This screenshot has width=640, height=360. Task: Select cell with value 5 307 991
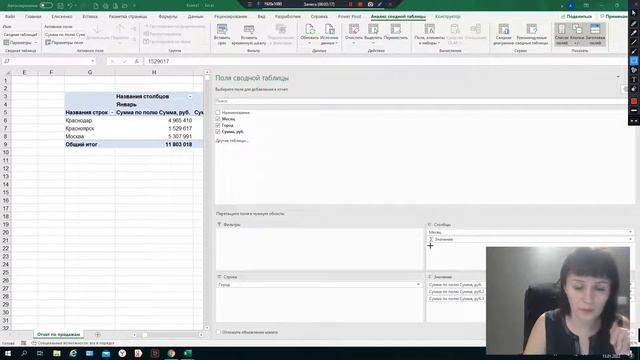click(154, 136)
